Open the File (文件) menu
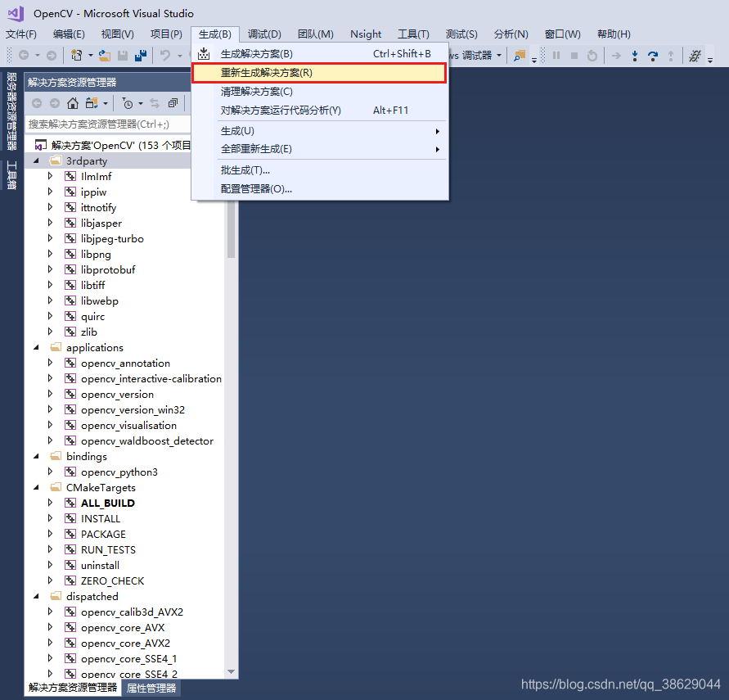 pos(21,34)
